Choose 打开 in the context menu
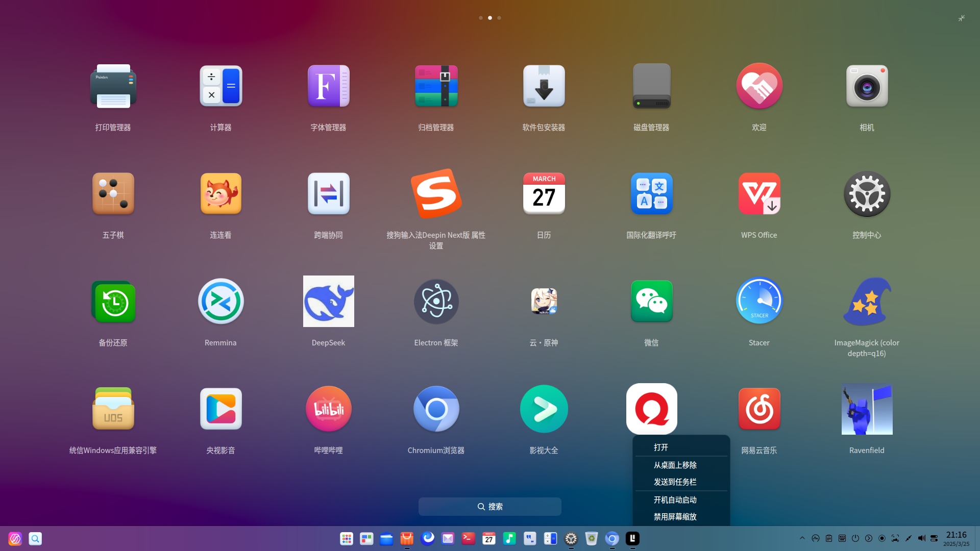The height and width of the screenshot is (551, 980). pos(681,447)
